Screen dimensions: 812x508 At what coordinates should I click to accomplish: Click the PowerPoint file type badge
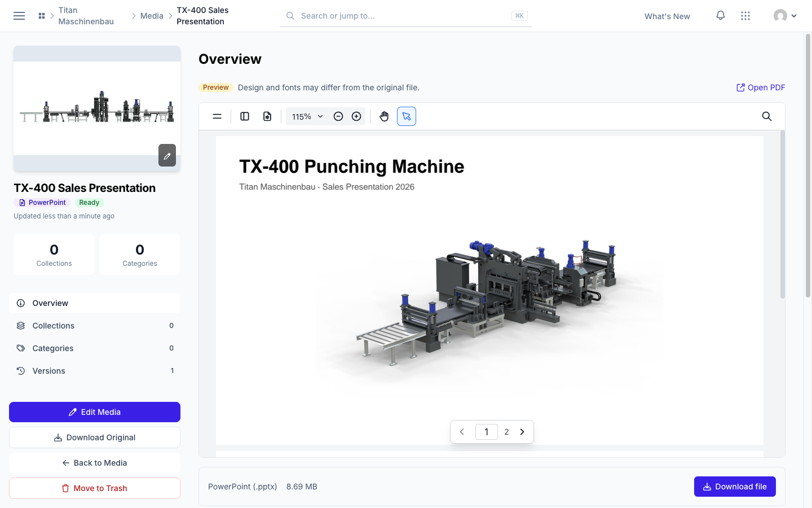[42, 203]
